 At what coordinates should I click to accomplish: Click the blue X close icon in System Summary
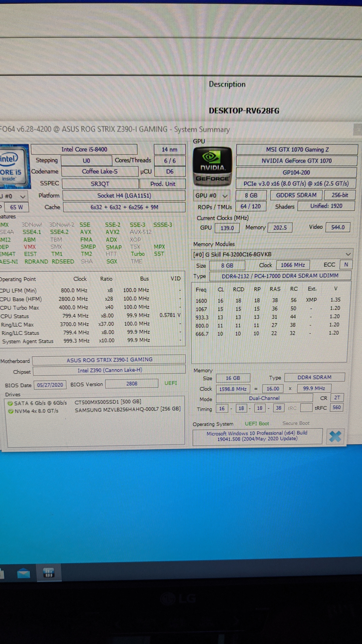pos(335,437)
